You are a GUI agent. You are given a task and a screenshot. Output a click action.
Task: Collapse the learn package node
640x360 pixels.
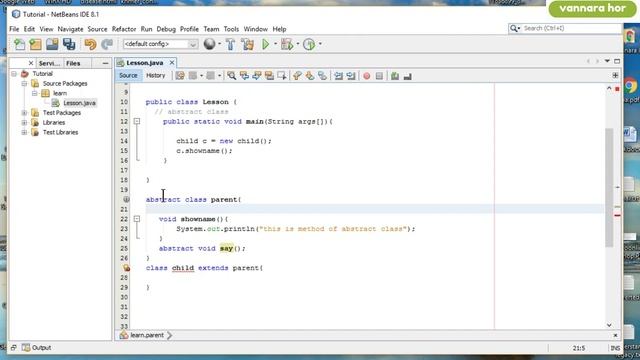(34, 93)
